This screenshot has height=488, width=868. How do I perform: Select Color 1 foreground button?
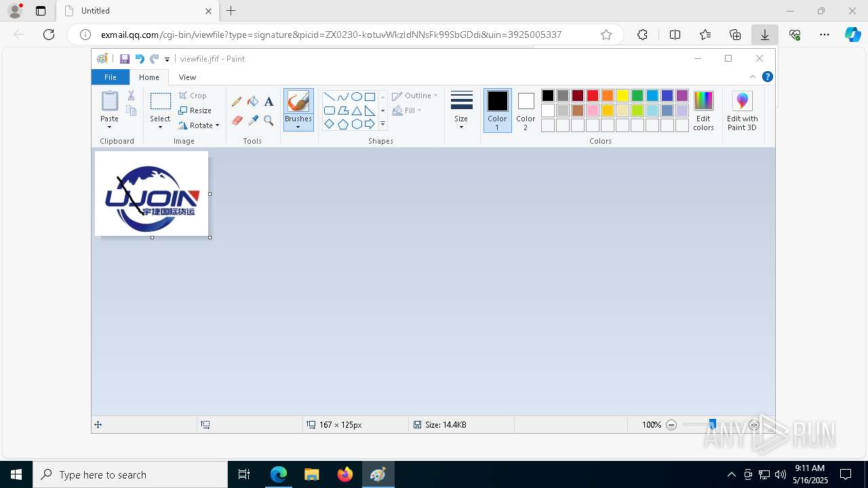(x=497, y=110)
